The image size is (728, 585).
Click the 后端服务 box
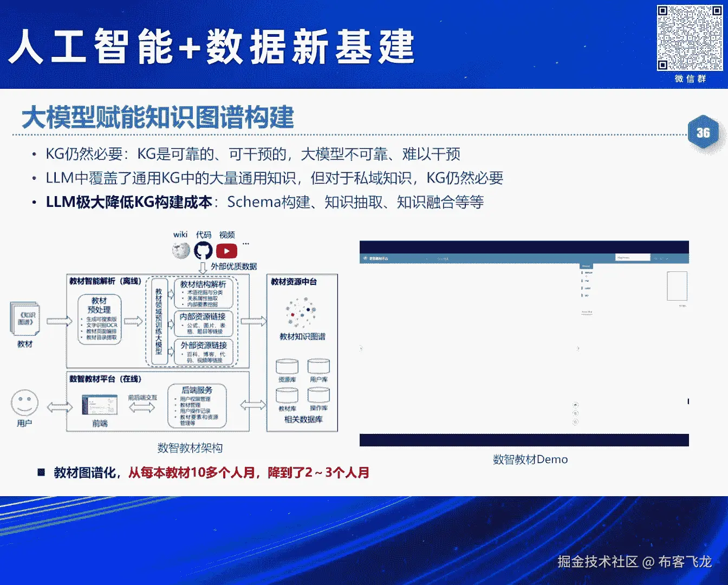[197, 406]
